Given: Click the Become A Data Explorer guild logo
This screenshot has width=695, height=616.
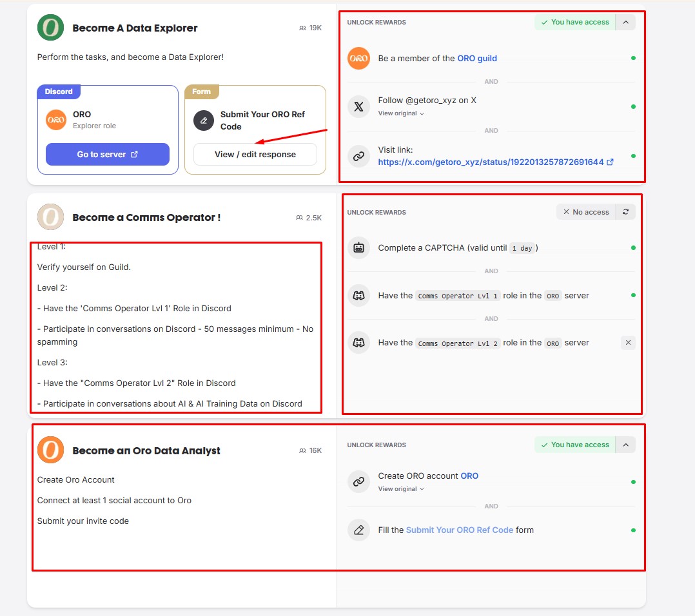Looking at the screenshot, I should [x=50, y=28].
